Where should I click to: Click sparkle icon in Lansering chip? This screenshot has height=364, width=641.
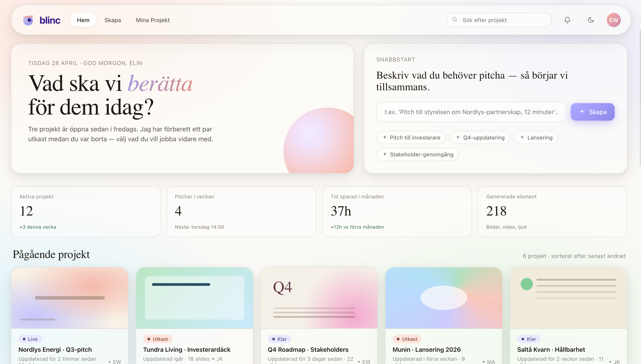pyautogui.click(x=522, y=137)
